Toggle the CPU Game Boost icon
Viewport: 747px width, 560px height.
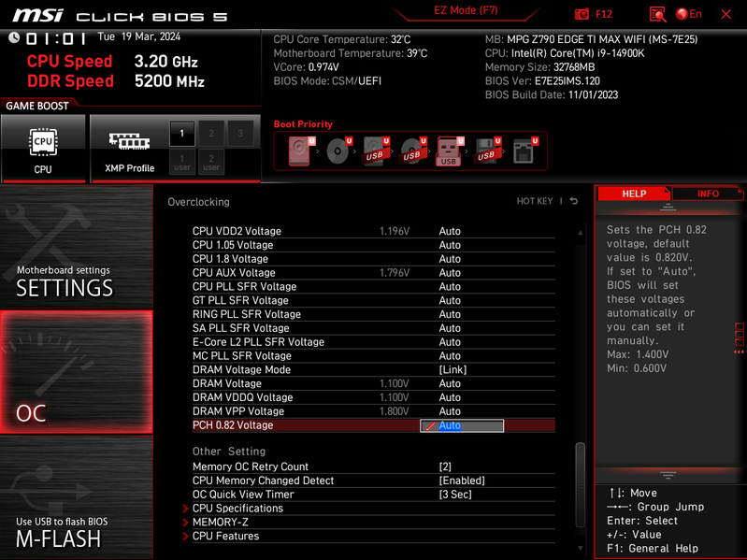click(x=43, y=148)
